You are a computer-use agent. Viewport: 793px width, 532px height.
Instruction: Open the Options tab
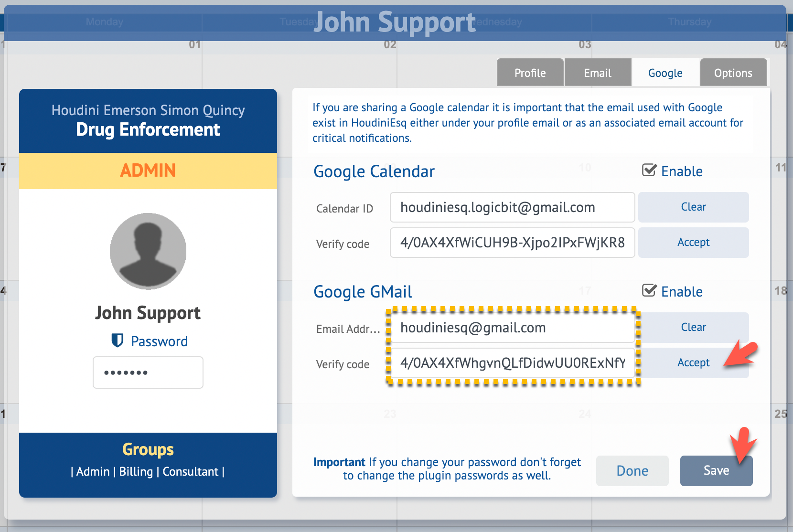point(733,73)
